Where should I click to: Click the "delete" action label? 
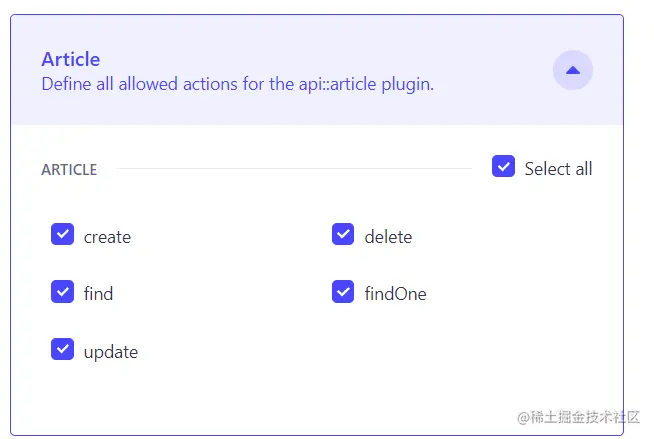click(388, 237)
